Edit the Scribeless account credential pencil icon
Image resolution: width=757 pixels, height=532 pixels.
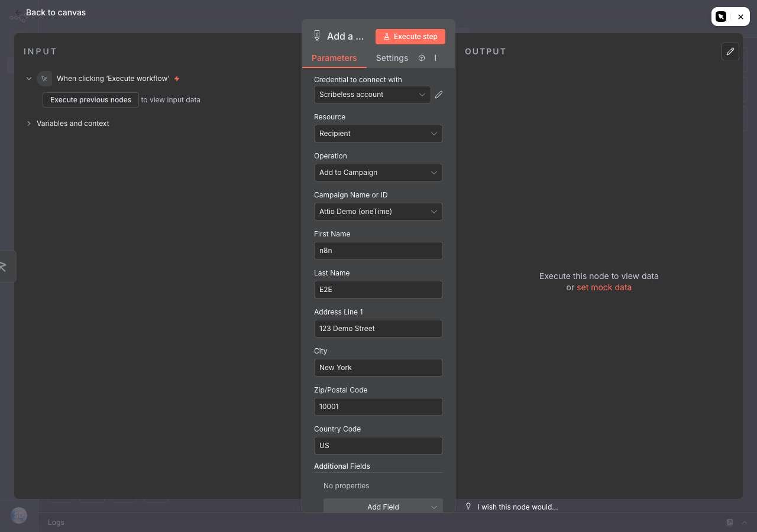tap(439, 95)
